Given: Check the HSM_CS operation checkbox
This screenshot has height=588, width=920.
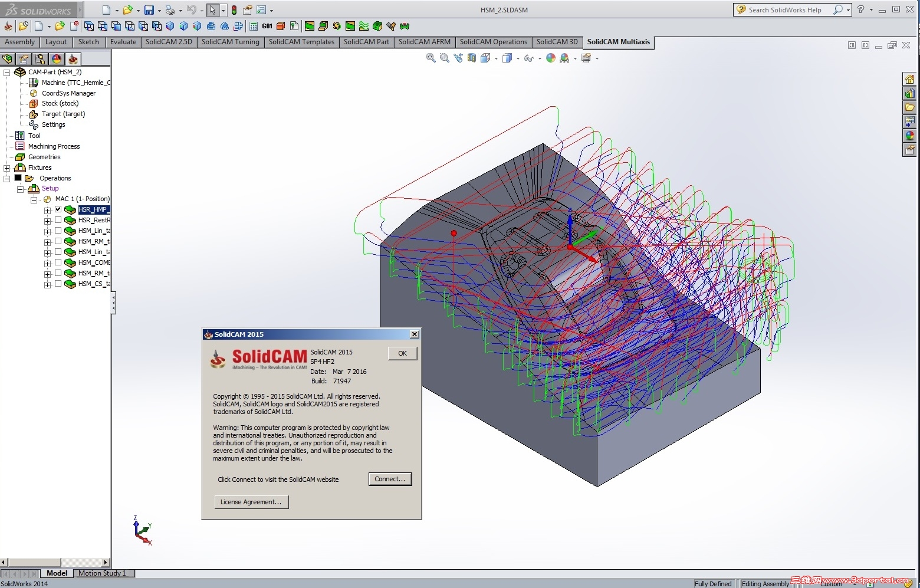Looking at the screenshot, I should pyautogui.click(x=58, y=284).
